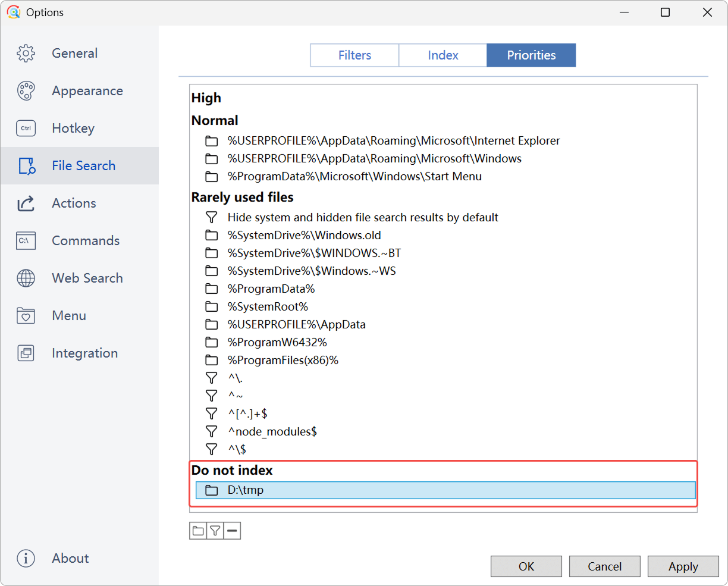Confirm changes with the OK button
Screen dimensions: 728x586
pos(526,566)
